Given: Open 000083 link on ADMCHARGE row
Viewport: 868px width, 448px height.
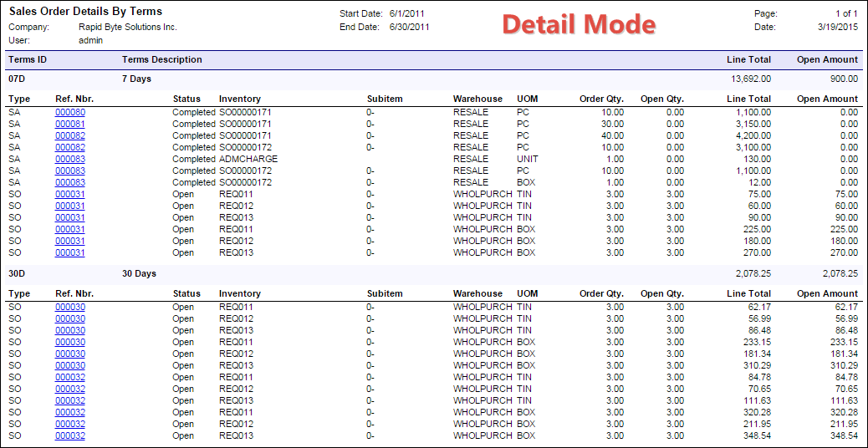Looking at the screenshot, I should tap(70, 159).
